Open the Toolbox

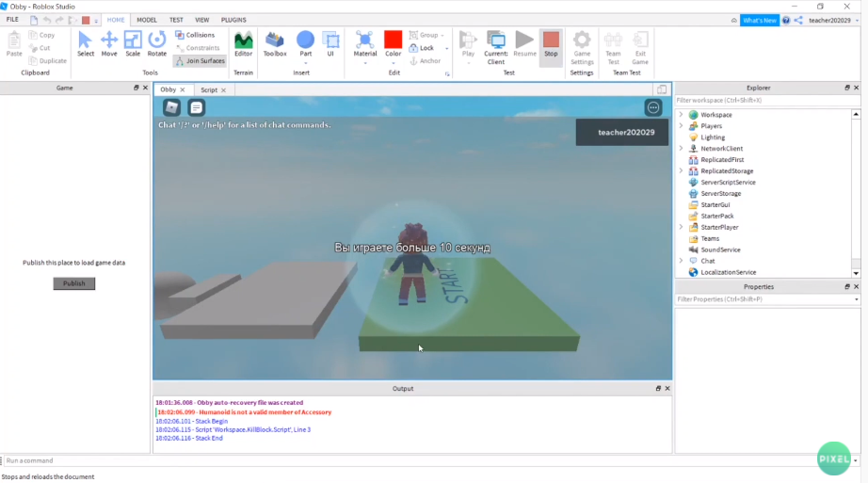coord(275,43)
